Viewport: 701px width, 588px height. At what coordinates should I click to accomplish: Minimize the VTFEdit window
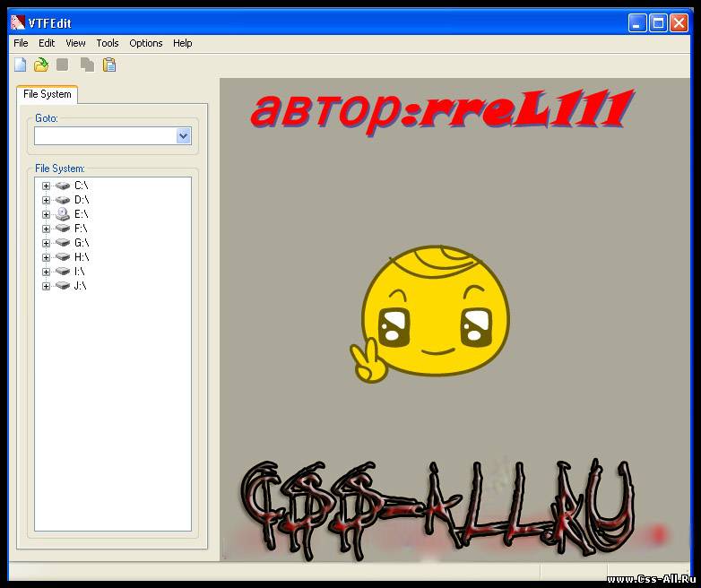pos(637,22)
